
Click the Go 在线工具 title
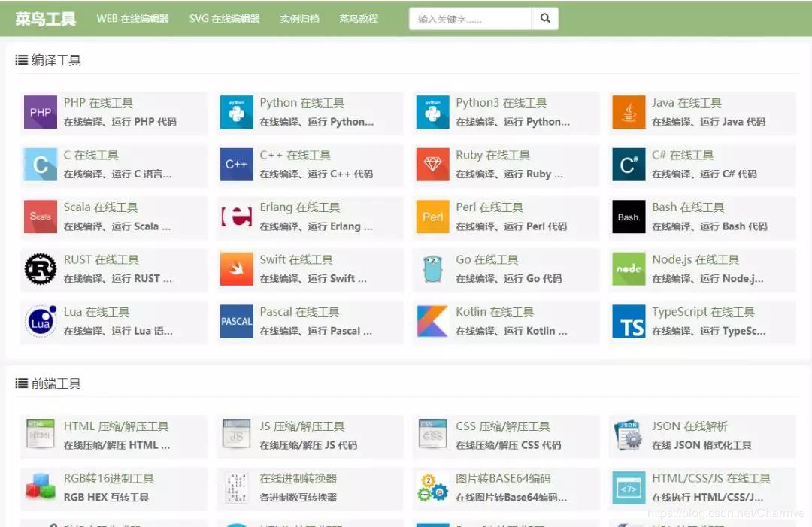coord(486,259)
